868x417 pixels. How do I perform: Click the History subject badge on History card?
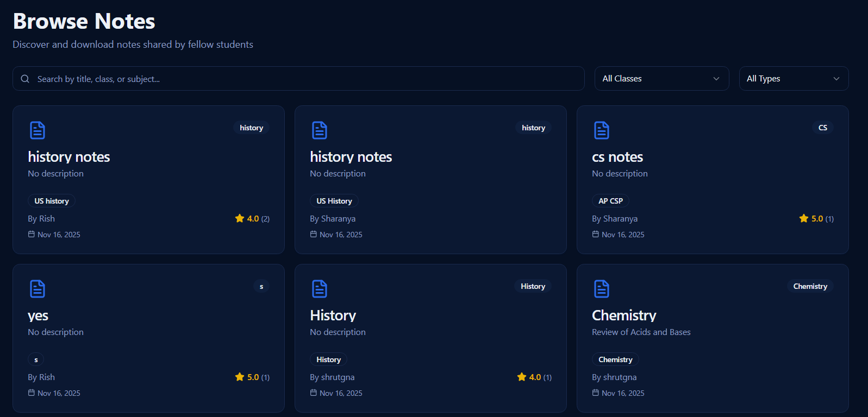click(x=533, y=286)
